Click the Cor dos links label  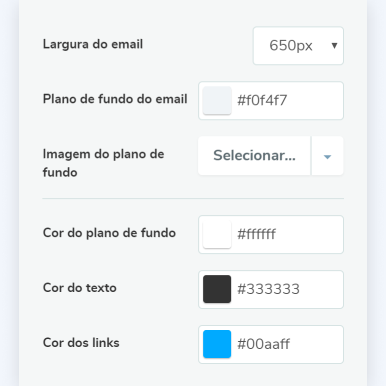click(81, 343)
